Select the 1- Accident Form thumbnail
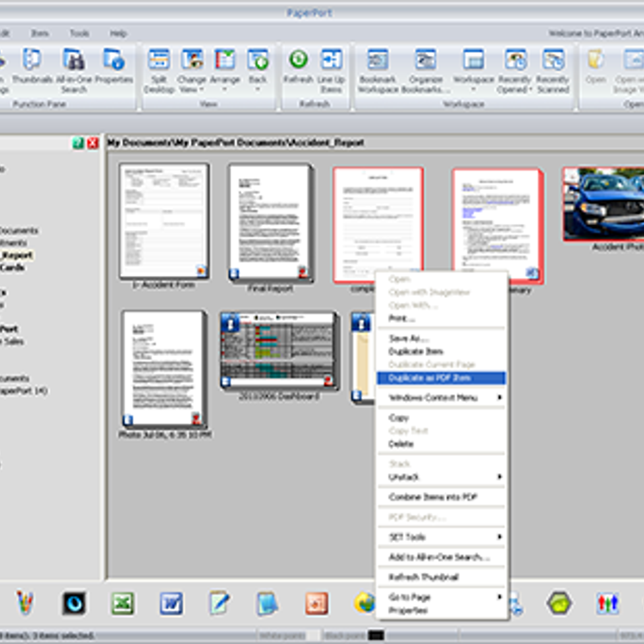644x644 pixels. pos(164,221)
